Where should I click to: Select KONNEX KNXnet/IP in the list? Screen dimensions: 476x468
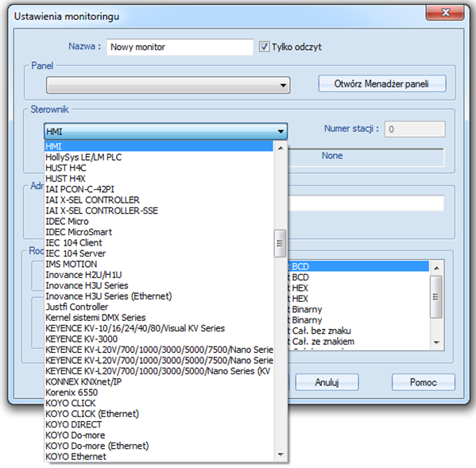(x=159, y=382)
